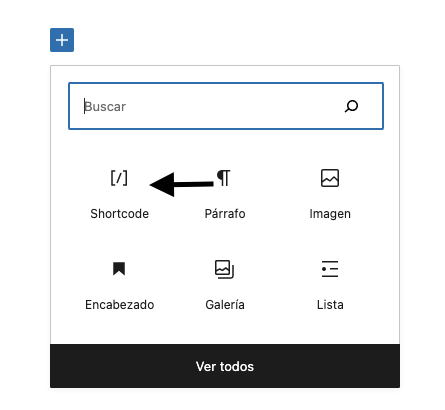Select the Imagen picture icon
The image size is (445, 410).
pos(330,178)
